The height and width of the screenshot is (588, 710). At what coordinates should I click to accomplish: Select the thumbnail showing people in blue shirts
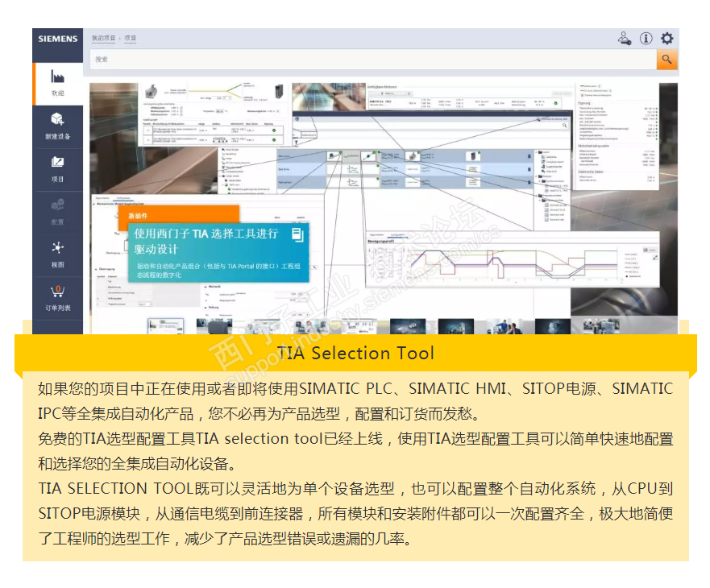click(x=504, y=326)
